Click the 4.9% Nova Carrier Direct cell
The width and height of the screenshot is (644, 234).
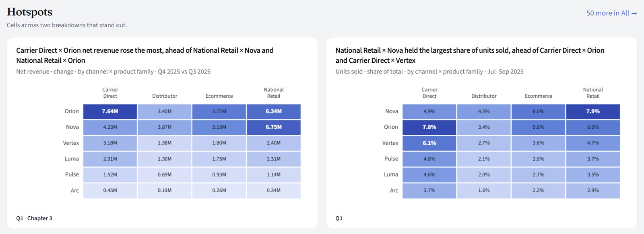tap(429, 111)
